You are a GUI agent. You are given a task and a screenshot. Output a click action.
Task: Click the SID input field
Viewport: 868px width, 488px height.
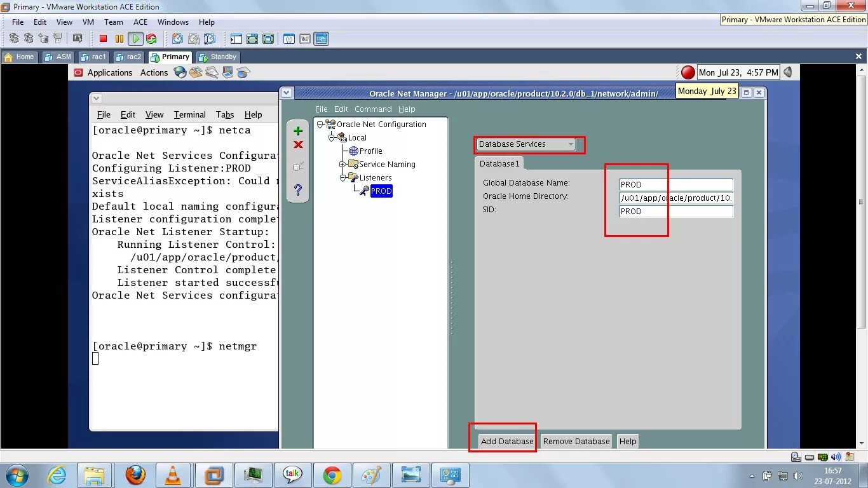point(676,212)
